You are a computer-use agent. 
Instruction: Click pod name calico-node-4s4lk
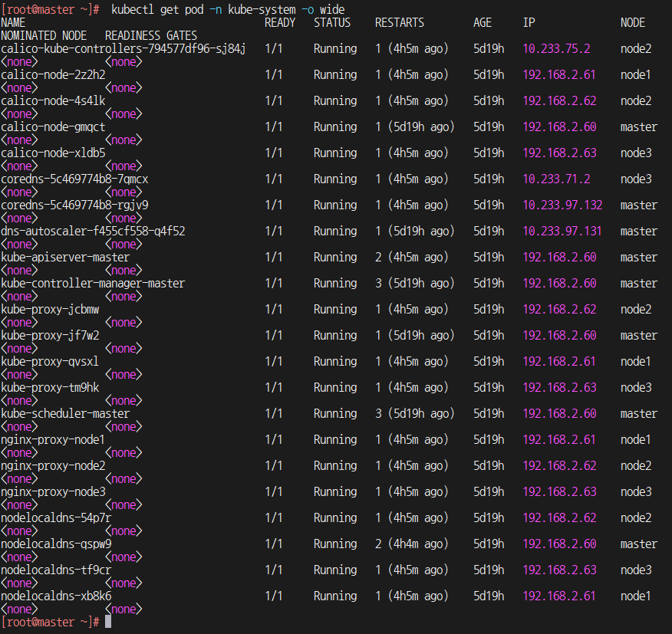[x=53, y=101]
